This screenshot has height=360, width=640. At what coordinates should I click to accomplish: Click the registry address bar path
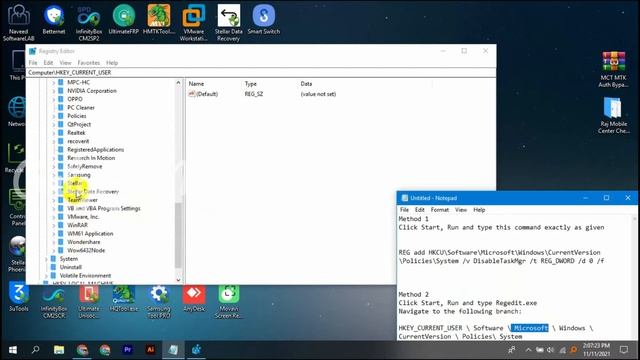pos(261,73)
